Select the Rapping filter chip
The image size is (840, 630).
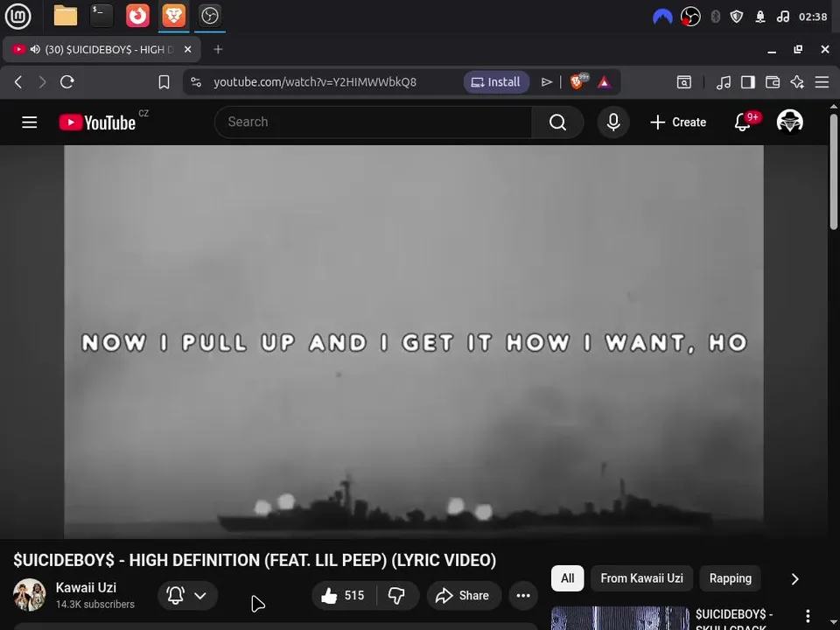(730, 578)
